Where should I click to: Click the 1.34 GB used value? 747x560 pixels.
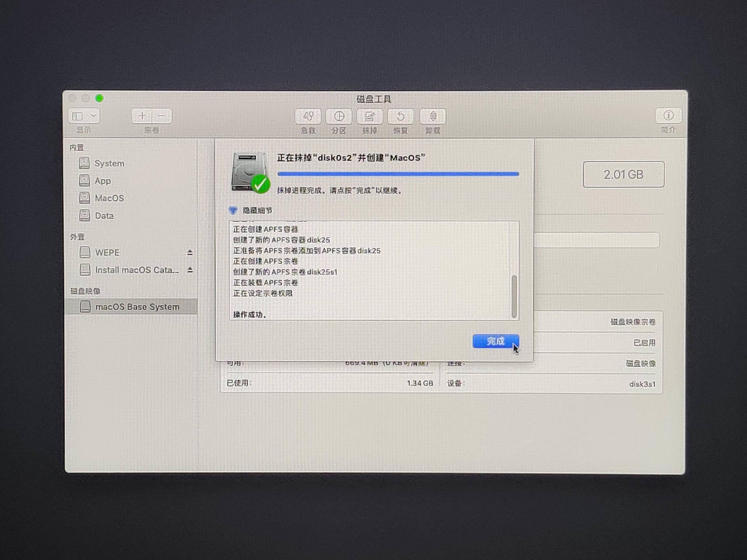pyautogui.click(x=420, y=383)
